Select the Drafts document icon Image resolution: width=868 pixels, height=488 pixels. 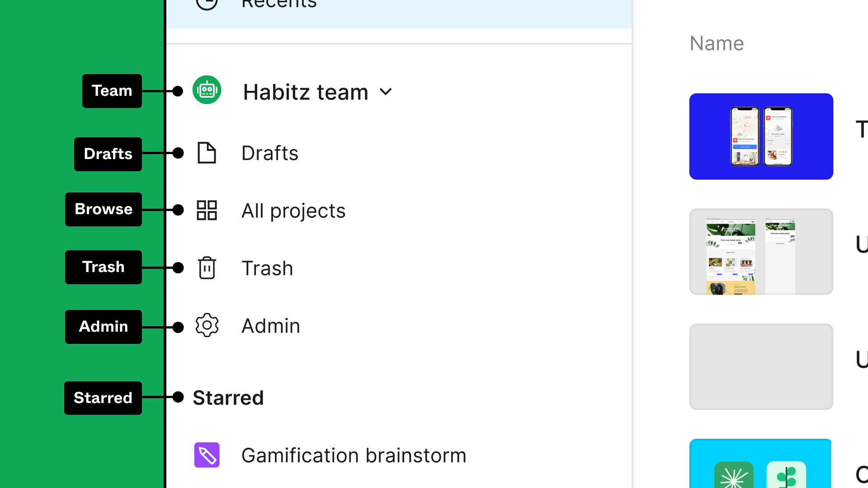207,153
